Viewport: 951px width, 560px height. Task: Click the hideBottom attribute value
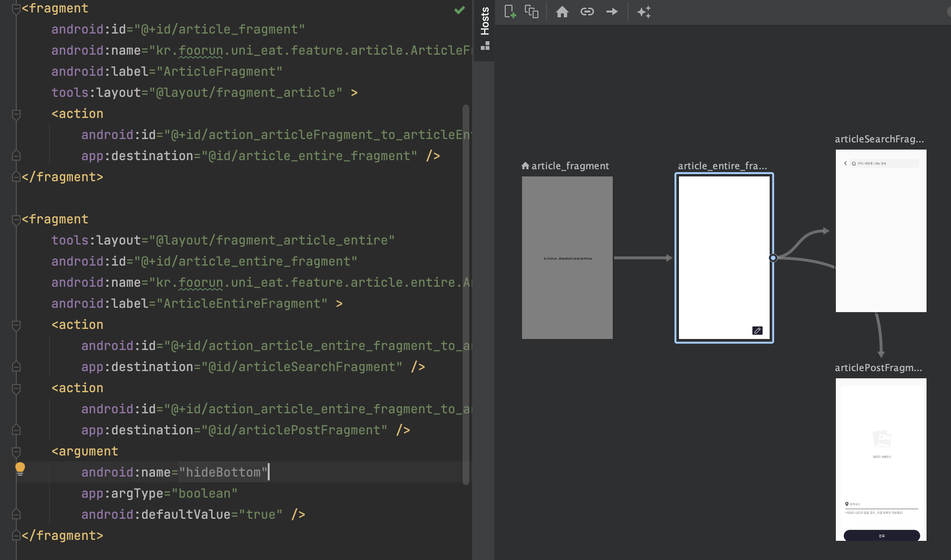click(x=223, y=472)
